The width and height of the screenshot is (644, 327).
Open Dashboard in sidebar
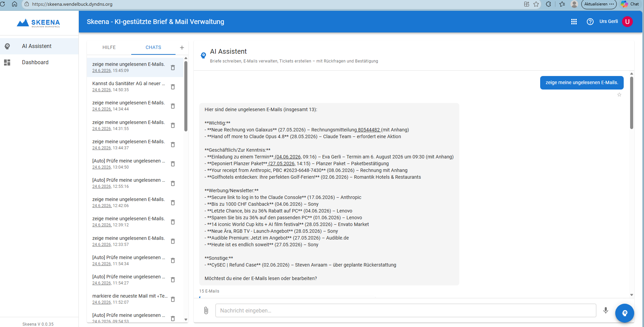tap(39, 62)
